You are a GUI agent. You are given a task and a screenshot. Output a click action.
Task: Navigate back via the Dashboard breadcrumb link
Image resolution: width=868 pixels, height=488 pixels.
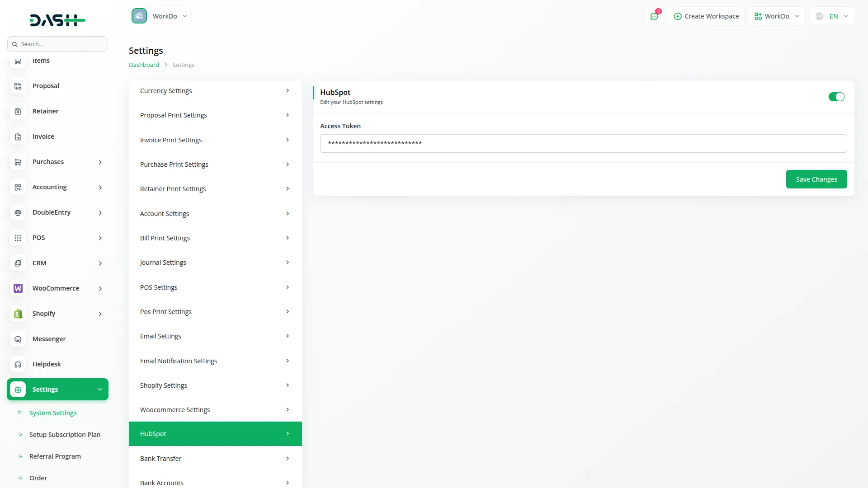click(x=143, y=65)
